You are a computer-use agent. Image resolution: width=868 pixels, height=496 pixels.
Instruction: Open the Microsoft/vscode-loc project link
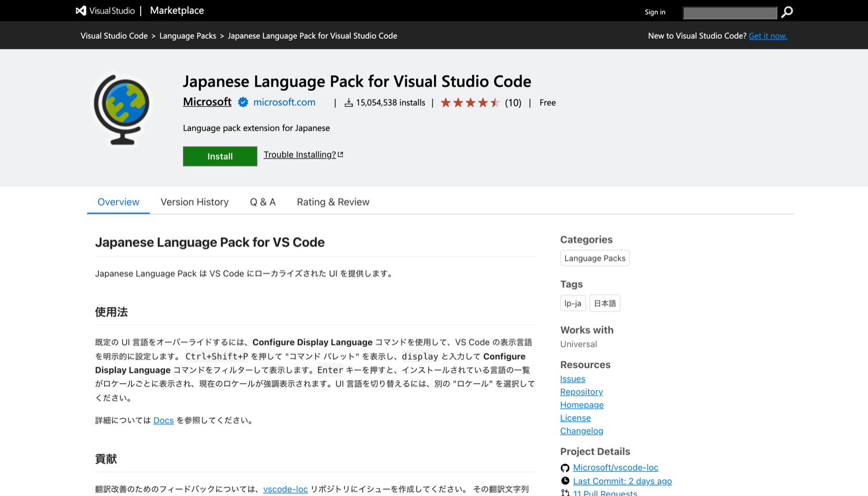pos(616,468)
